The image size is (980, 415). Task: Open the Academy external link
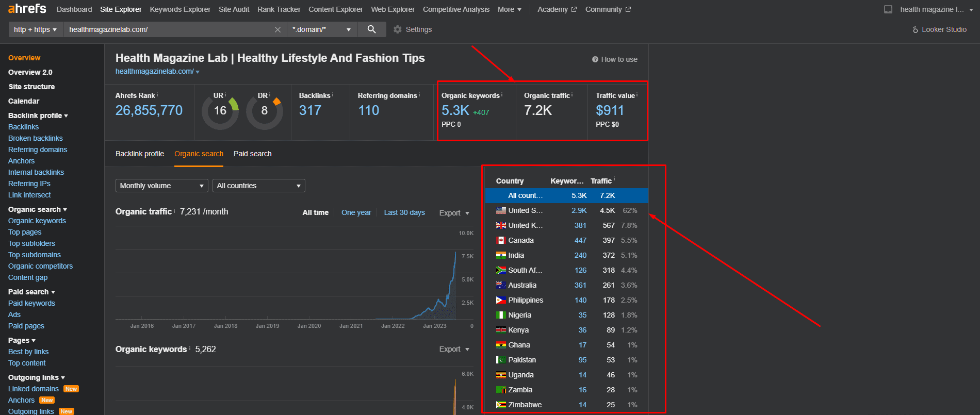click(x=557, y=9)
